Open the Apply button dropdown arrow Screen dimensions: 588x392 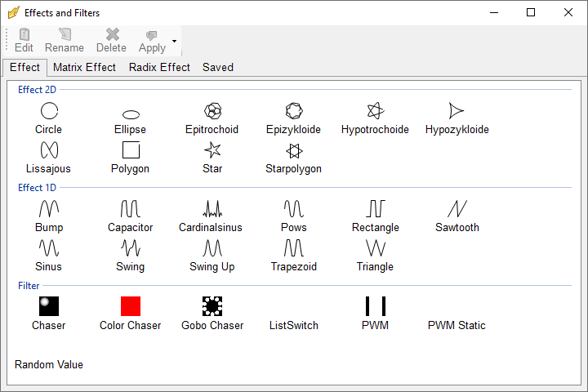(x=174, y=41)
